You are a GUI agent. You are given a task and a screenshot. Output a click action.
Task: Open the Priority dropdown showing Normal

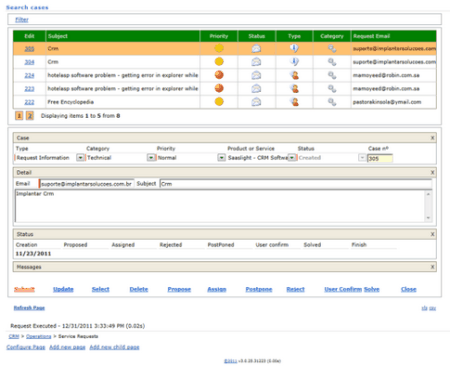222,158
